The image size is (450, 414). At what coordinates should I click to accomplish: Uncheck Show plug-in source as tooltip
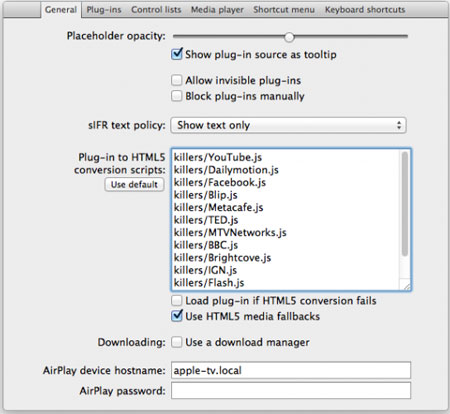pyautogui.click(x=177, y=54)
